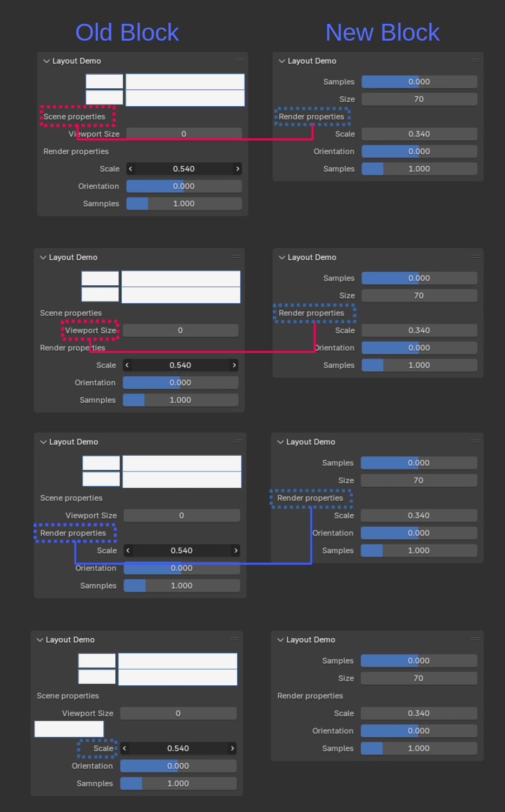This screenshot has height=812, width=505.
Task: Click the Viewport Size field in top Old Block panel
Action: (x=184, y=134)
